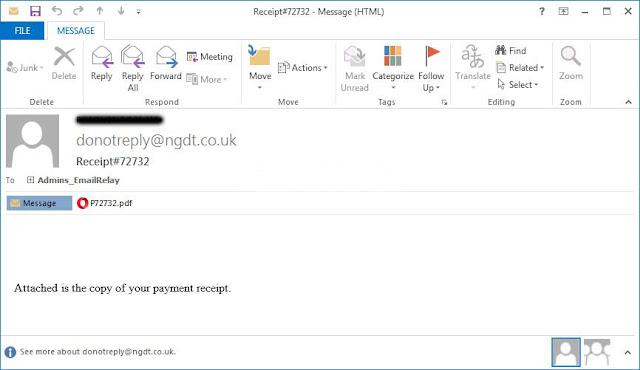Open Tags dialog launcher
This screenshot has width=640, height=370.
(444, 102)
